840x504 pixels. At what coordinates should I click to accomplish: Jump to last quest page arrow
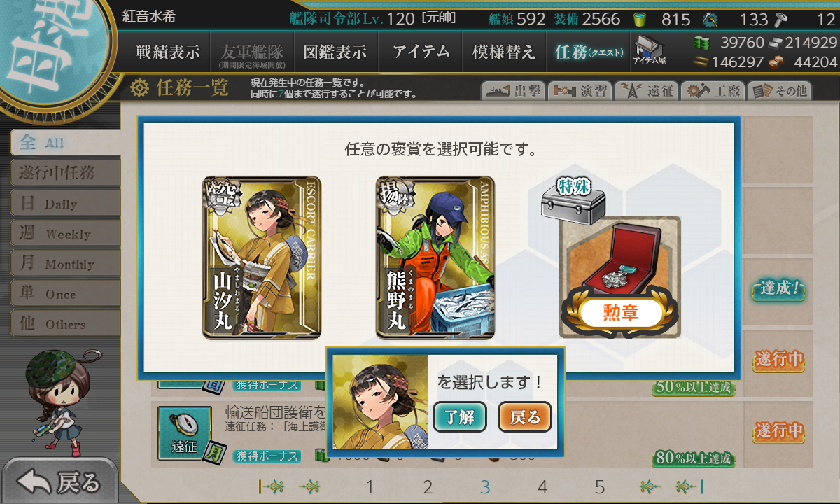pos(689,487)
